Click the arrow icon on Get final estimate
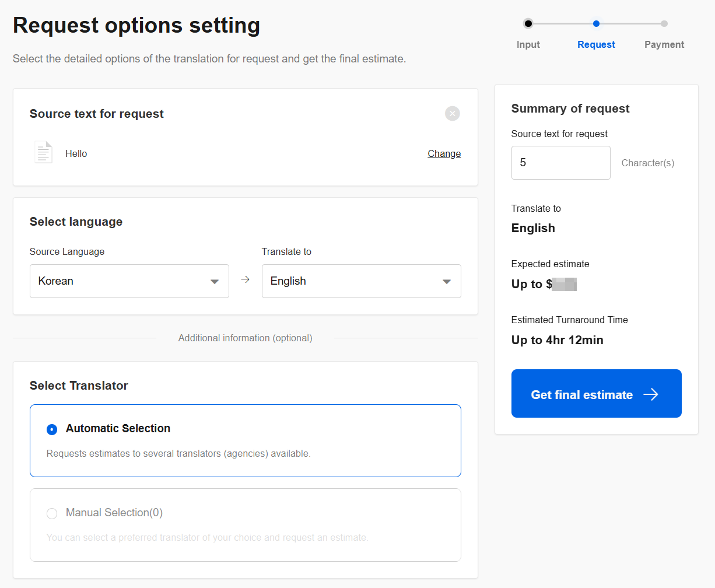Screen dimensions: 715x588 [651, 395]
